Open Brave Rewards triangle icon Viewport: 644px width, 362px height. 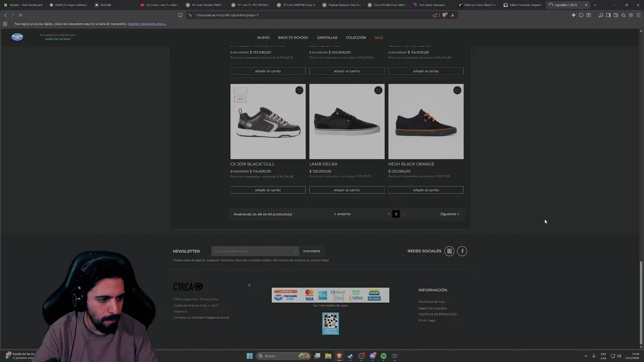click(x=452, y=15)
